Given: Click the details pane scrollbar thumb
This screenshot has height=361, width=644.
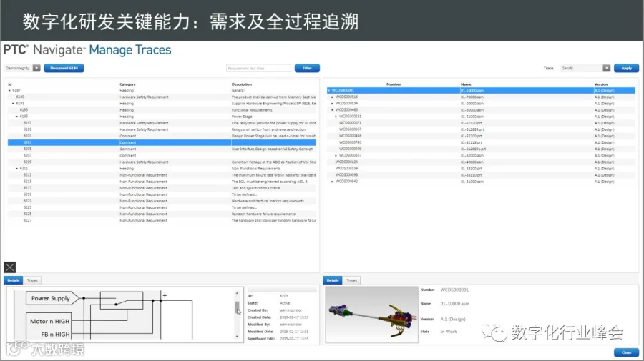Looking at the screenshot, I should pos(237,307).
